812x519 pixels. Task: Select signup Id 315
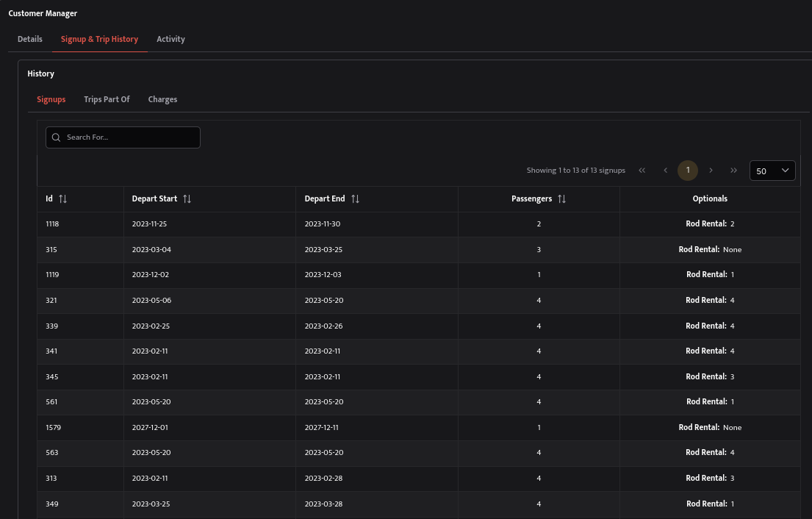(x=418, y=250)
